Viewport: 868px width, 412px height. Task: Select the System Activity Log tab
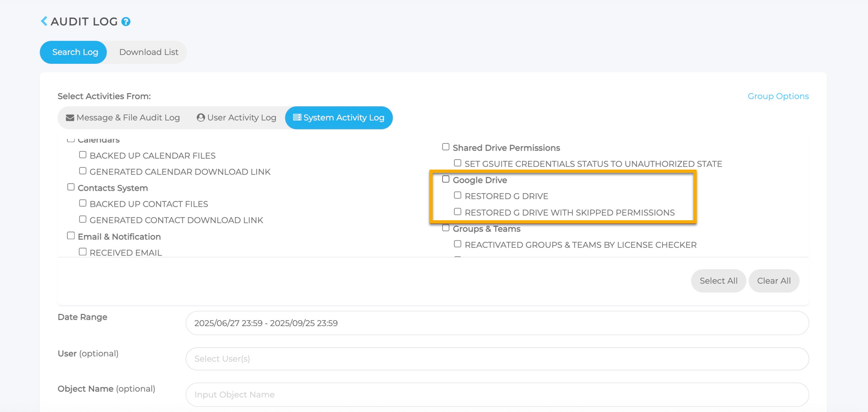339,118
